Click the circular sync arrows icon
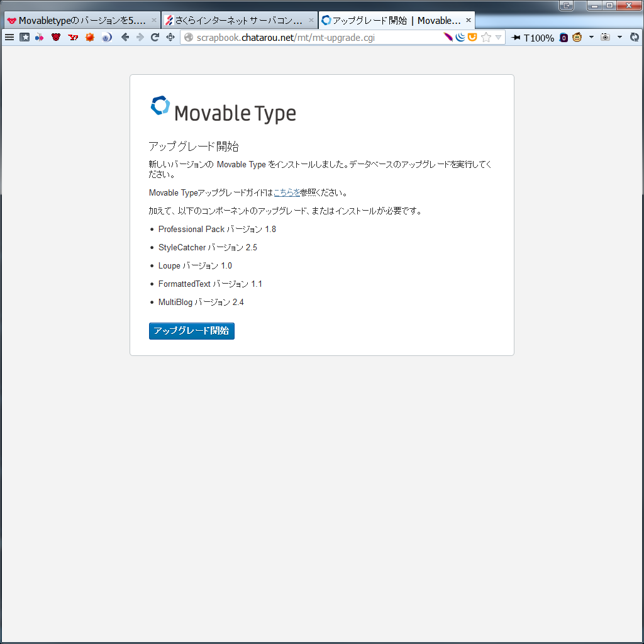Viewport: 644px width, 644px height. (x=635, y=37)
